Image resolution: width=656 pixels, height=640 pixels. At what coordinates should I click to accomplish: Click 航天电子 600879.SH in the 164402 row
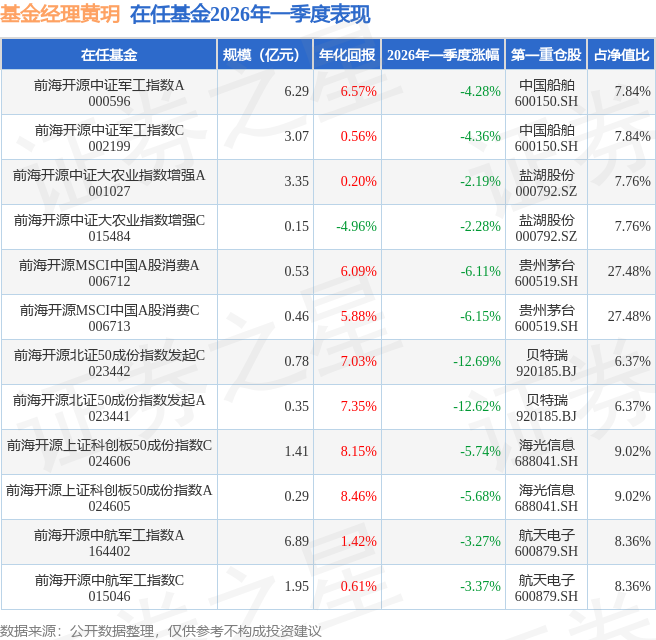click(x=546, y=543)
